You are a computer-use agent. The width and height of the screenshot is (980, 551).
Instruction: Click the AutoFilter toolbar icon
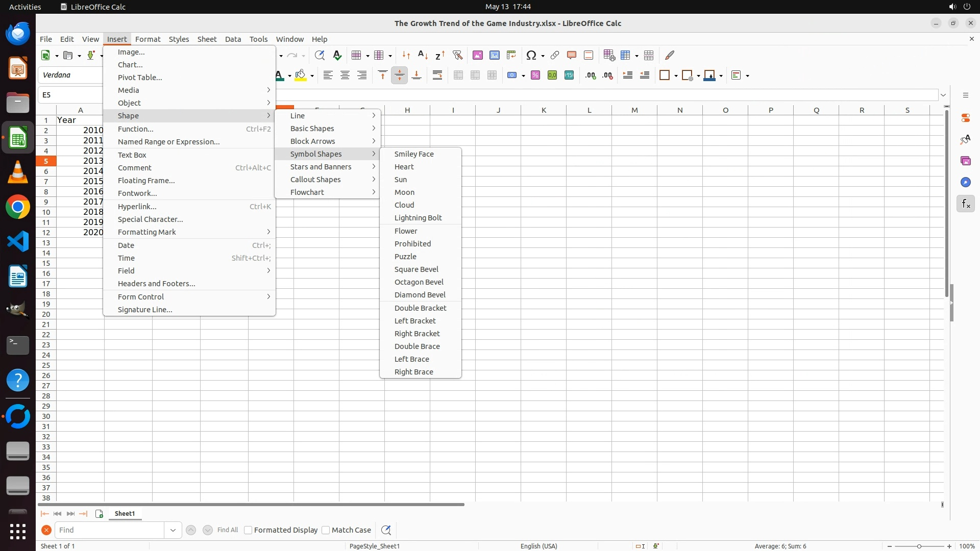(x=457, y=55)
